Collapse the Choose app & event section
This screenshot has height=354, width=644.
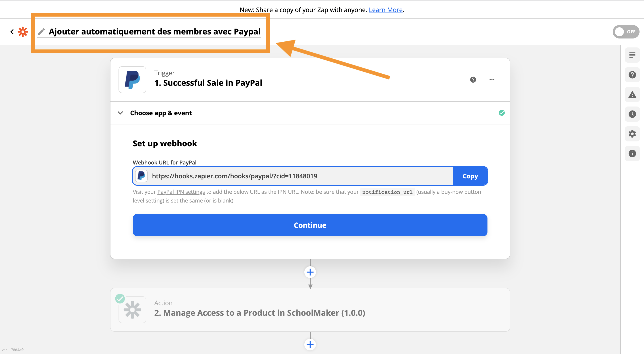tap(120, 113)
